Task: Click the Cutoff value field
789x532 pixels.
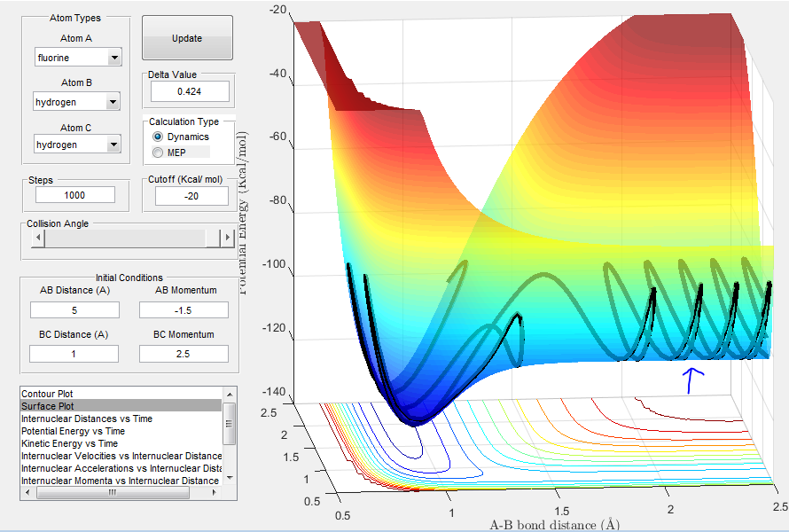Action: pos(191,196)
